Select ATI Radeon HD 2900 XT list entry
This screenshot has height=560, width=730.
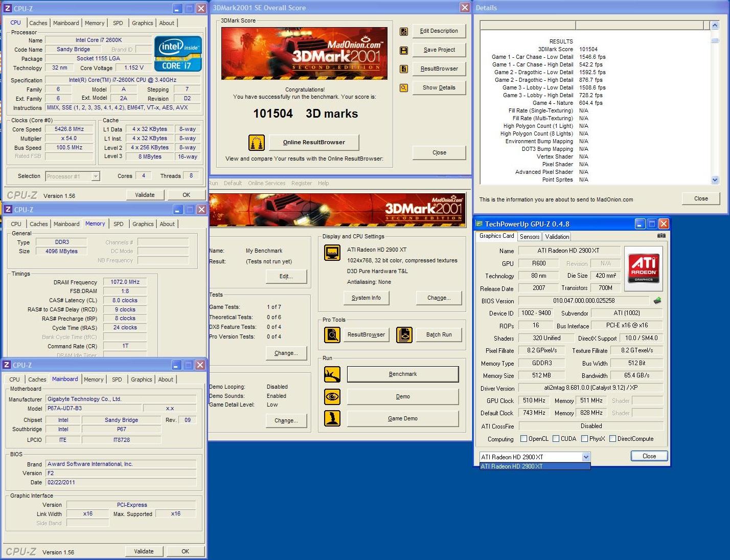[x=535, y=466]
